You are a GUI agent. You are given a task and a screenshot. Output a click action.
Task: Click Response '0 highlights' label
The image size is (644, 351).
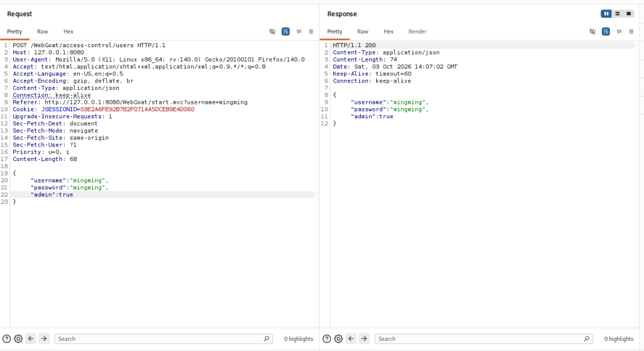[x=619, y=339]
